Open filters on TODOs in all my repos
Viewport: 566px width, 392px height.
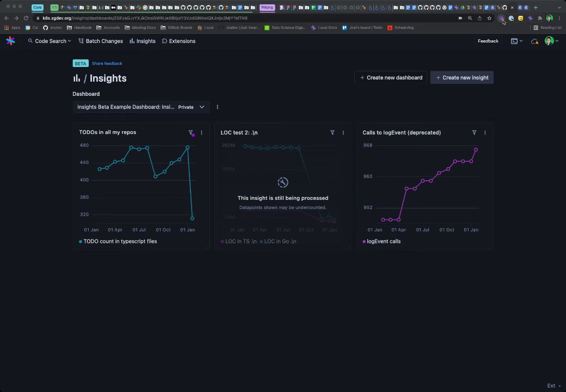coord(190,132)
